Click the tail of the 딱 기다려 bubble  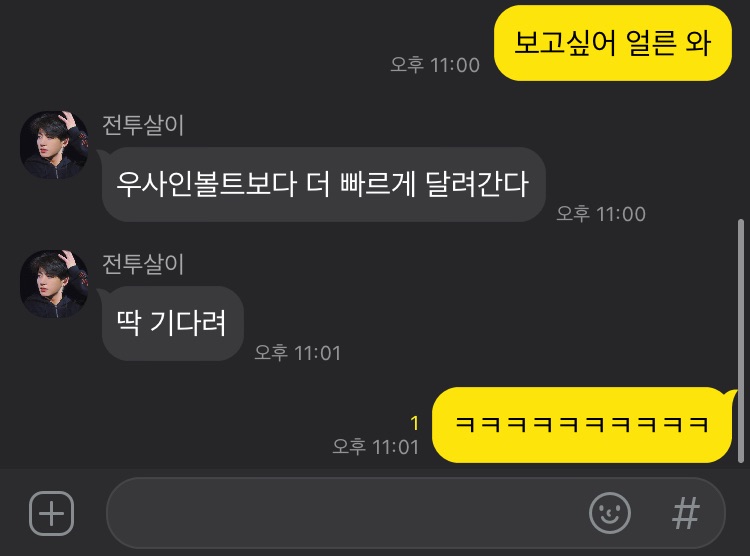point(102,293)
